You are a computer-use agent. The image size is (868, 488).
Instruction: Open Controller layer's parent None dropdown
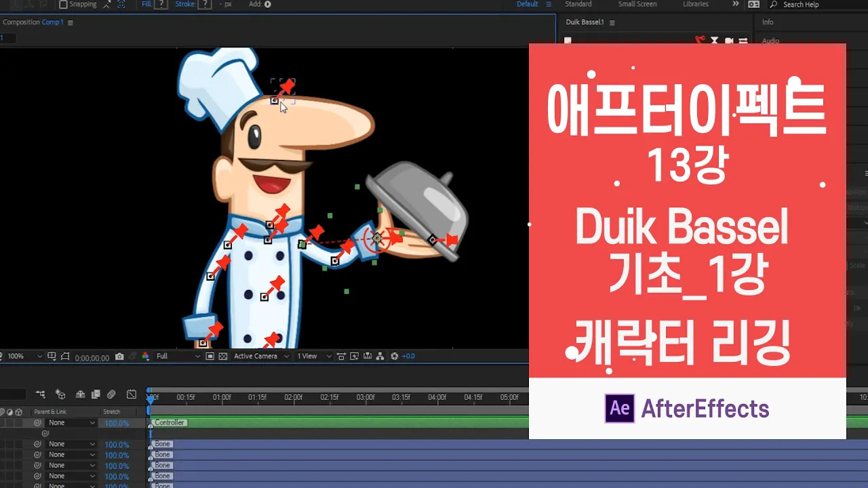(71, 423)
